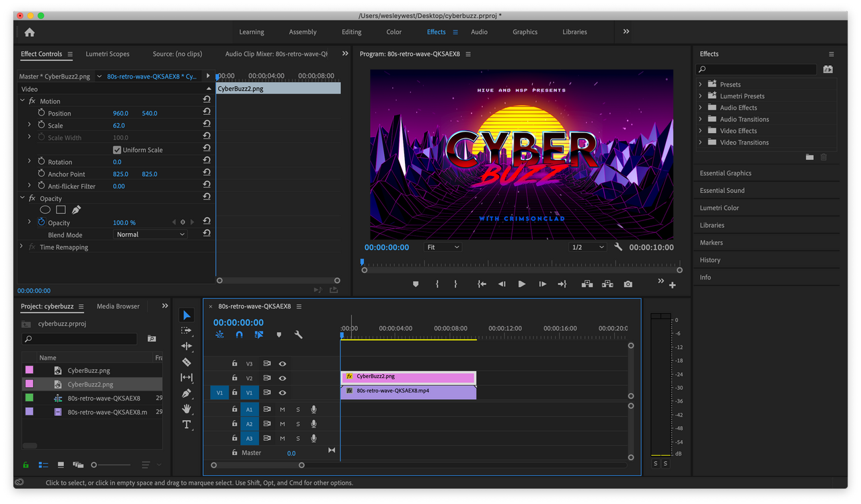Toggle Snap in timeline
This screenshot has height=504, width=861.
(239, 334)
